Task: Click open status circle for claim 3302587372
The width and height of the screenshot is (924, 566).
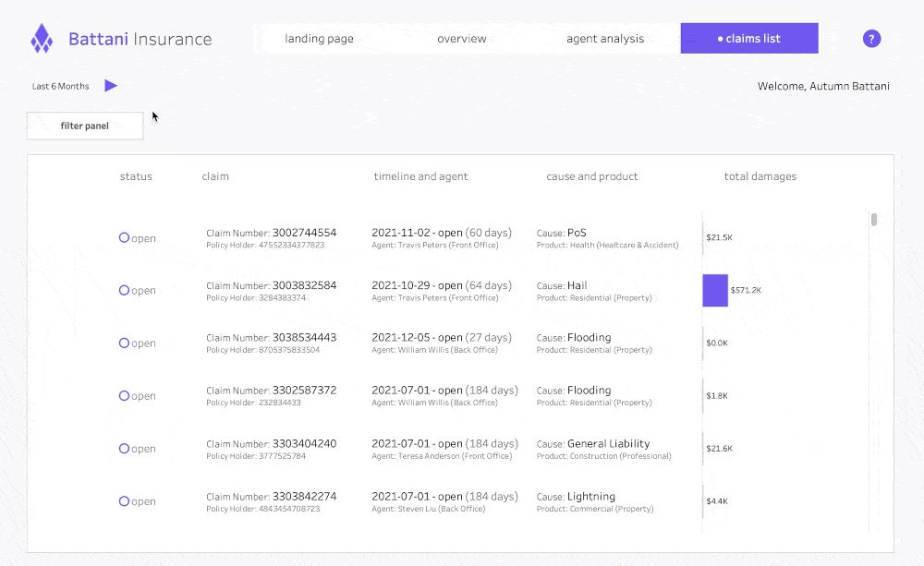Action: pyautogui.click(x=125, y=395)
